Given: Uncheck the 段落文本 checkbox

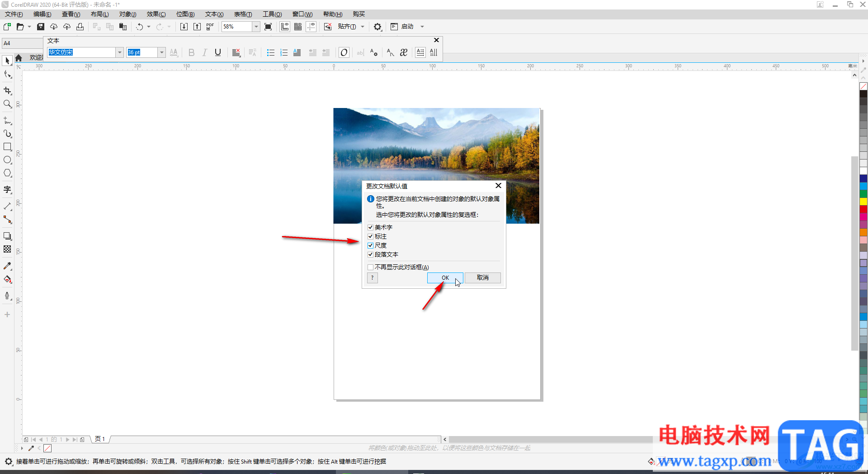Looking at the screenshot, I should [x=370, y=254].
